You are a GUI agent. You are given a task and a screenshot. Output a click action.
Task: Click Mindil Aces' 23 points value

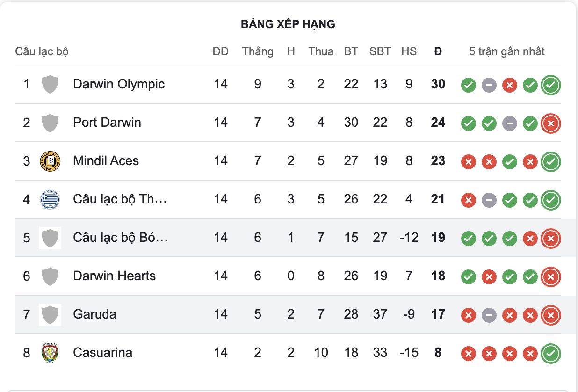pos(438,161)
